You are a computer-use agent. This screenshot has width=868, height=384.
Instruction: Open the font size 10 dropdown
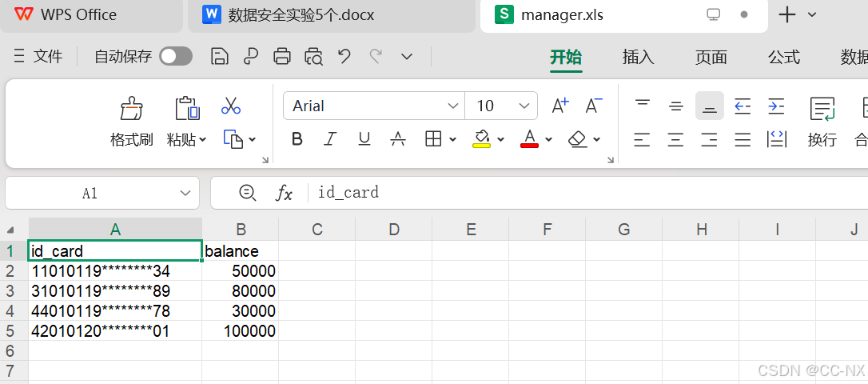524,106
